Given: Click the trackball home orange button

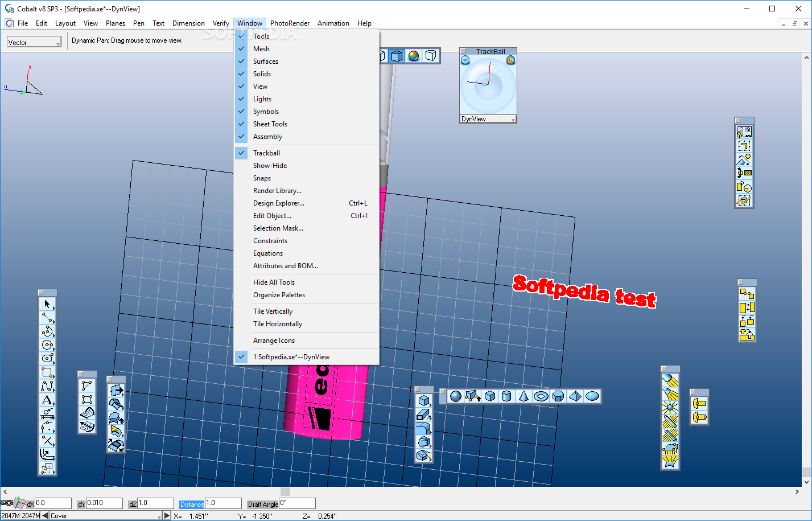Looking at the screenshot, I should 510,60.
